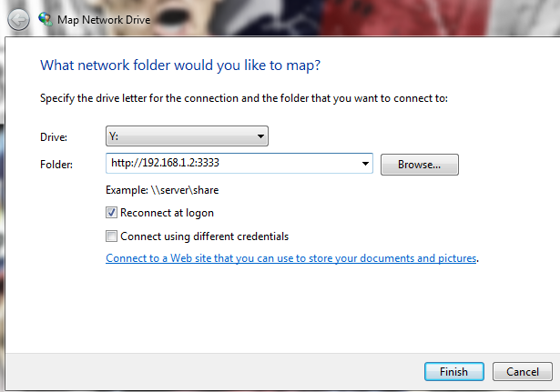
Task: Expand the Folder history dropdown arrow
Action: (366, 164)
